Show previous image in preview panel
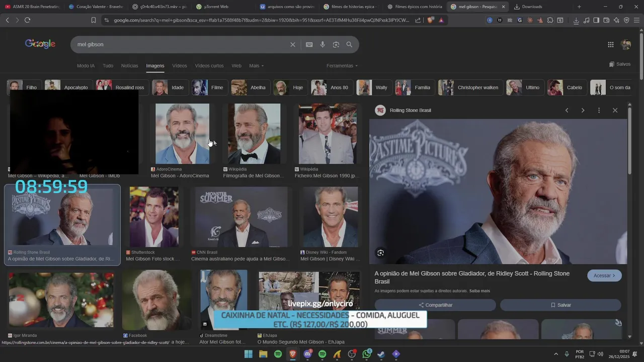Viewport: 644px width, 362px height. click(x=567, y=110)
